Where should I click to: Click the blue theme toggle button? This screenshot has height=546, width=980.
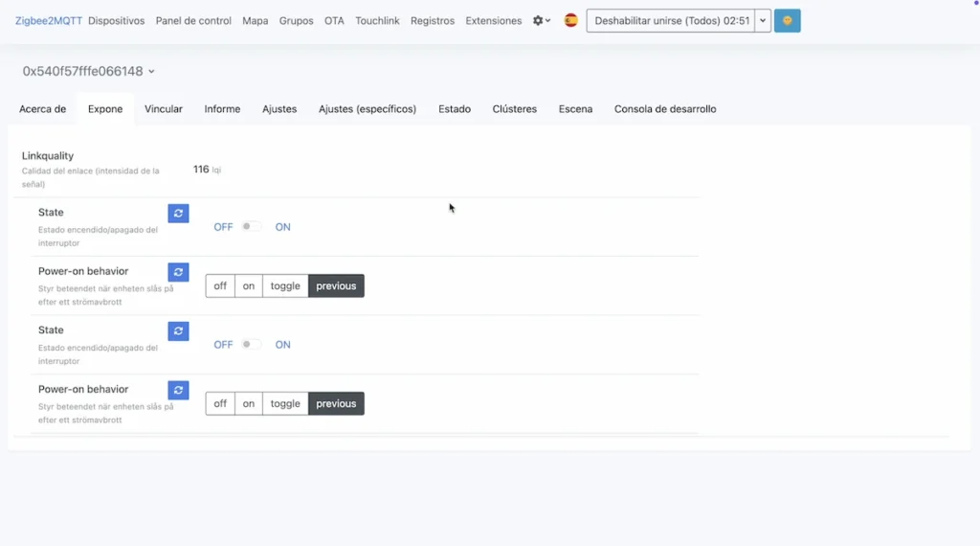(x=787, y=21)
